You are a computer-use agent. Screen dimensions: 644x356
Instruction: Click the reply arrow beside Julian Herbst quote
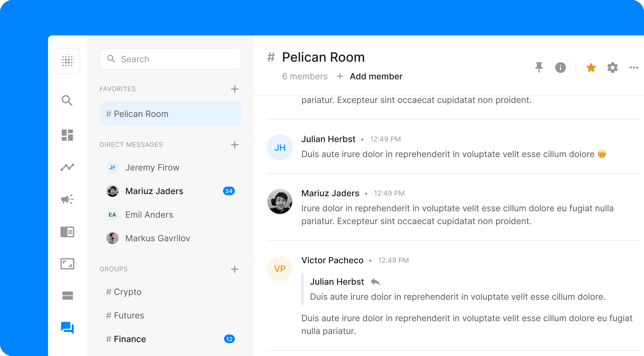coord(375,282)
